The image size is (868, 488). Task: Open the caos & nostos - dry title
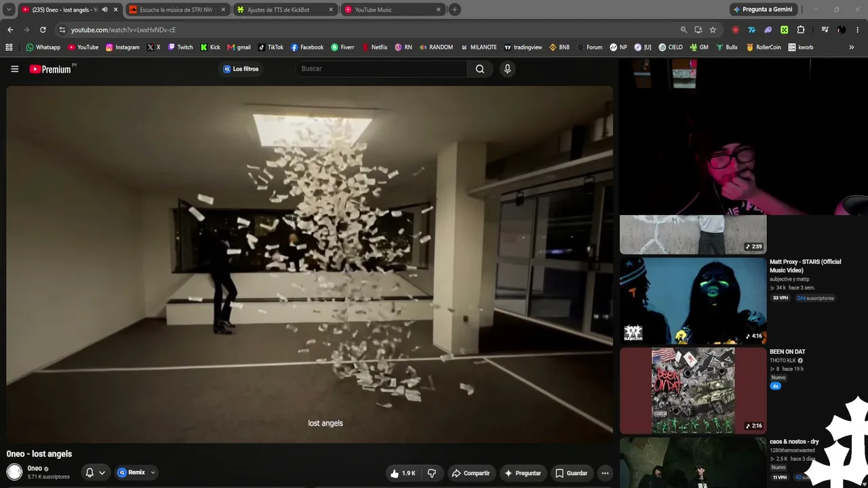[x=794, y=441]
